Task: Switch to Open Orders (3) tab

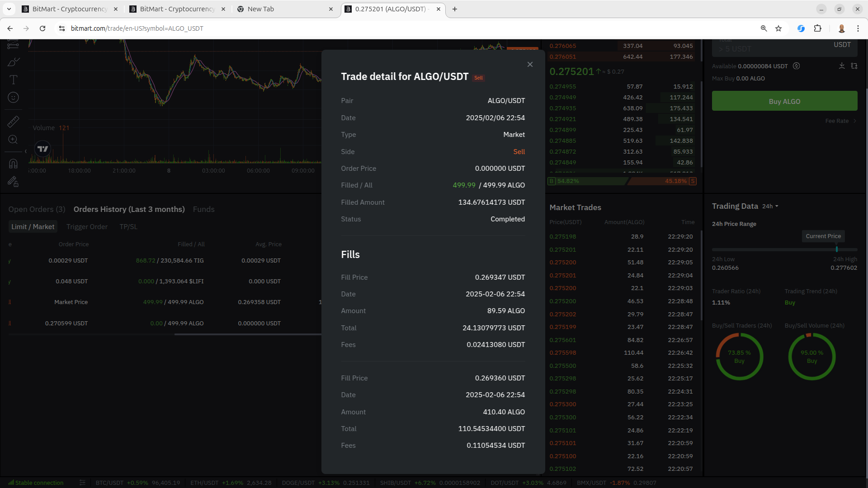Action: [x=37, y=209]
